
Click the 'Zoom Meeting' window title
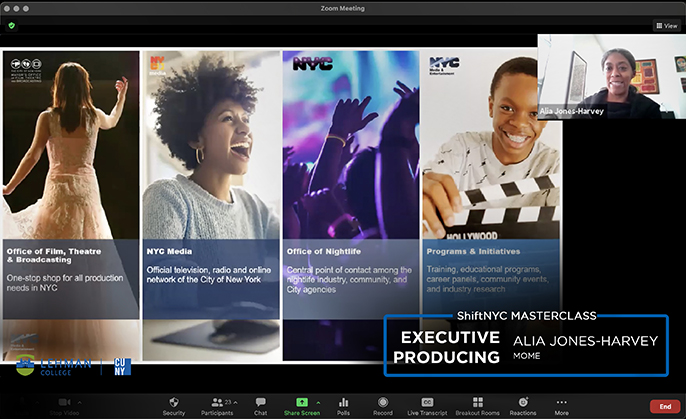pyautogui.click(x=343, y=8)
